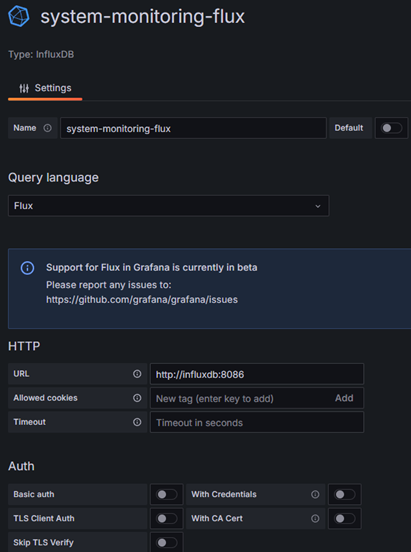Click the info icon next to Timeout

click(137, 422)
